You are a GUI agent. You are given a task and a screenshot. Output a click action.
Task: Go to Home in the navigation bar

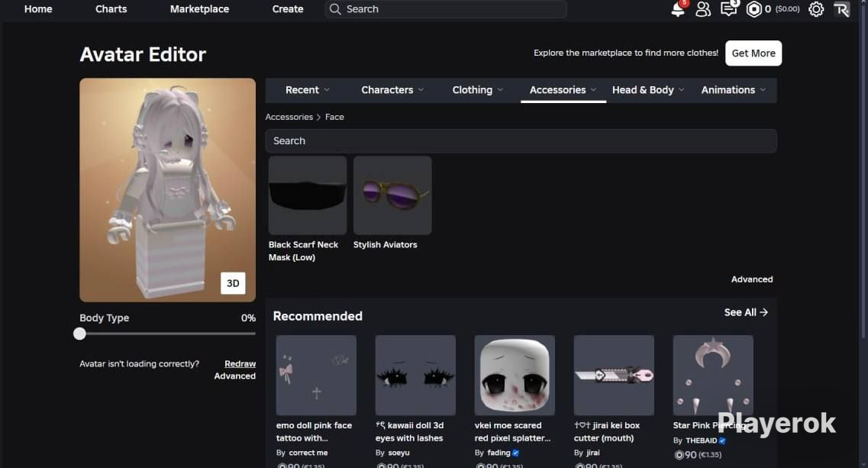pos(38,9)
